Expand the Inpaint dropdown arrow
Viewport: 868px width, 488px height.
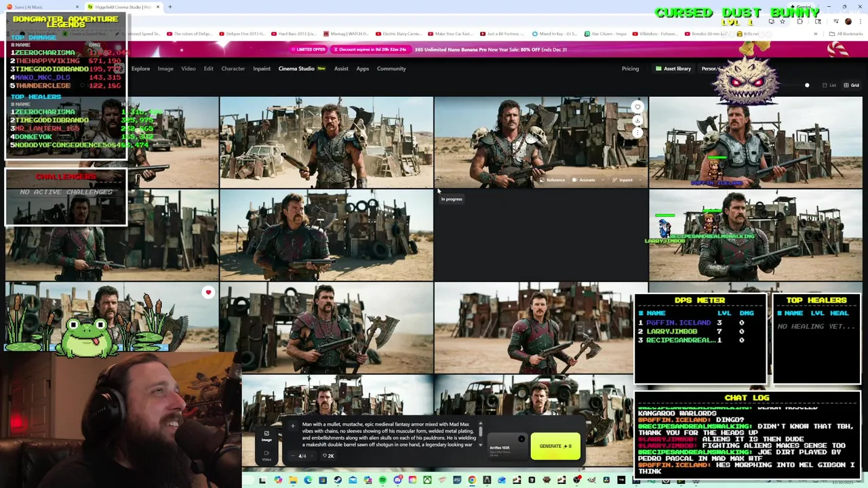[640, 180]
